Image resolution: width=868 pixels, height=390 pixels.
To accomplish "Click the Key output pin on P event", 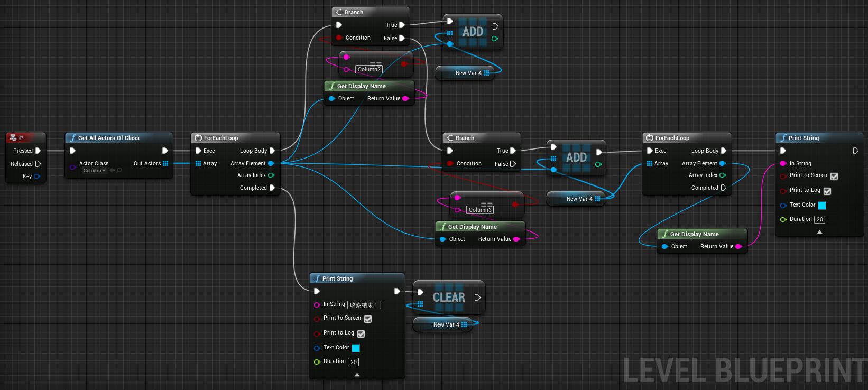I will click(37, 177).
